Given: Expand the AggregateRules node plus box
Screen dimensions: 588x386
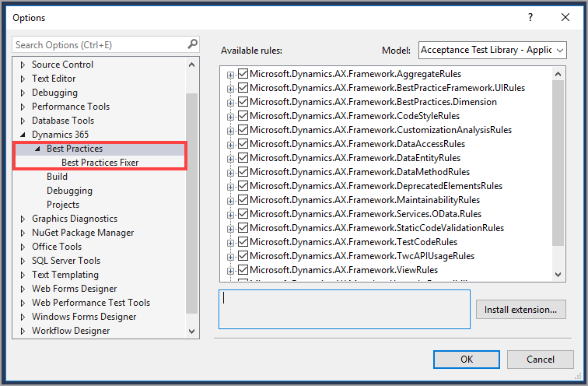Looking at the screenshot, I should click(x=230, y=75).
